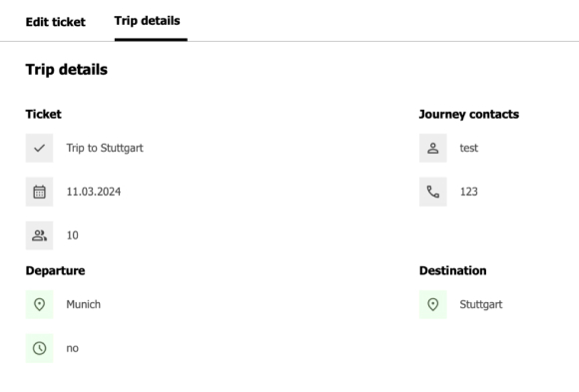
Task: Click the phone icon next to 123
Action: pos(433,192)
